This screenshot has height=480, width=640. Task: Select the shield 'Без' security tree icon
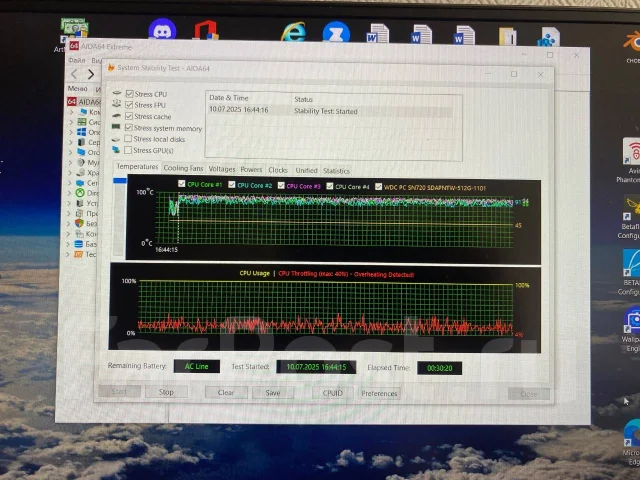point(79,223)
